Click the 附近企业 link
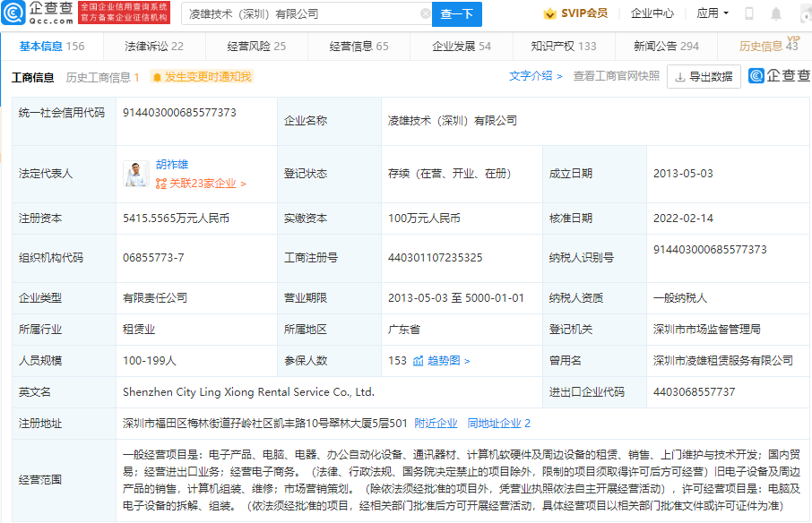Viewport: 812px width, 523px height. [436, 424]
